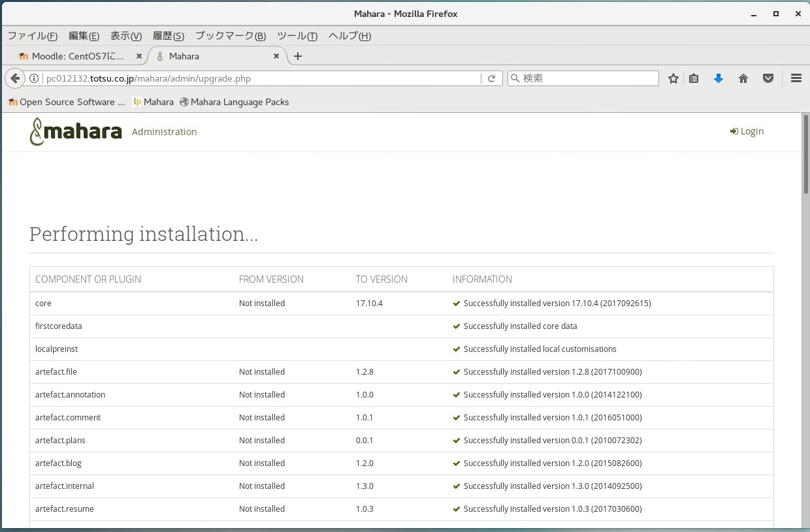Open the 表示 menu
The image size is (810, 532).
pyautogui.click(x=125, y=36)
